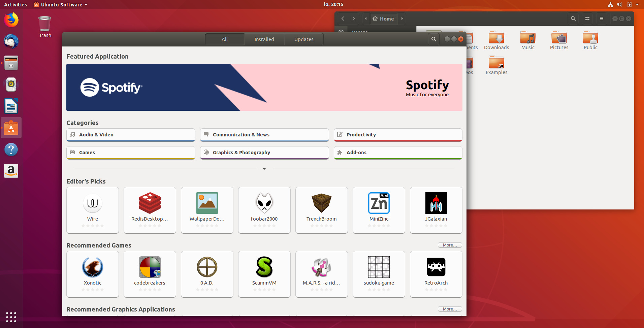Open Files from the dock
Viewport: 644px width, 328px height.
click(11, 63)
